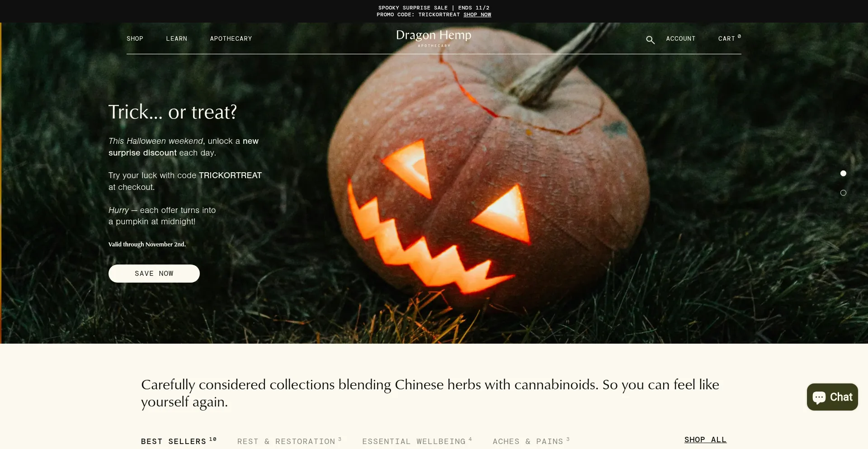The width and height of the screenshot is (868, 449).
Task: Click the Dragon Hemp logo
Action: point(434,38)
